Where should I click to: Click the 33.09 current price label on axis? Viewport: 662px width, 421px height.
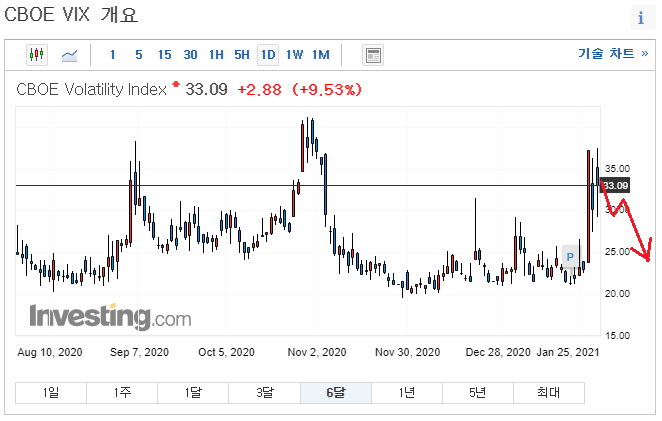(x=616, y=185)
